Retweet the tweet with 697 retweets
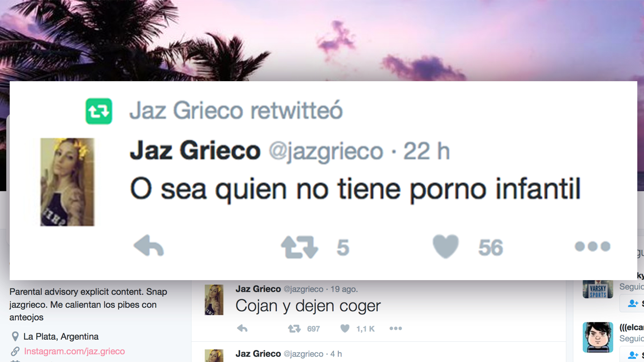Image resolution: width=644 pixels, height=362 pixels. tap(294, 329)
